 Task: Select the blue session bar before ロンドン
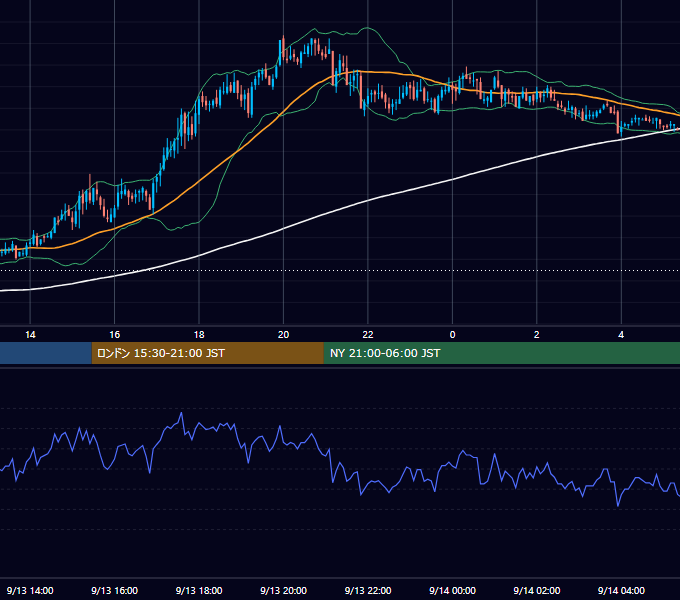(46, 353)
